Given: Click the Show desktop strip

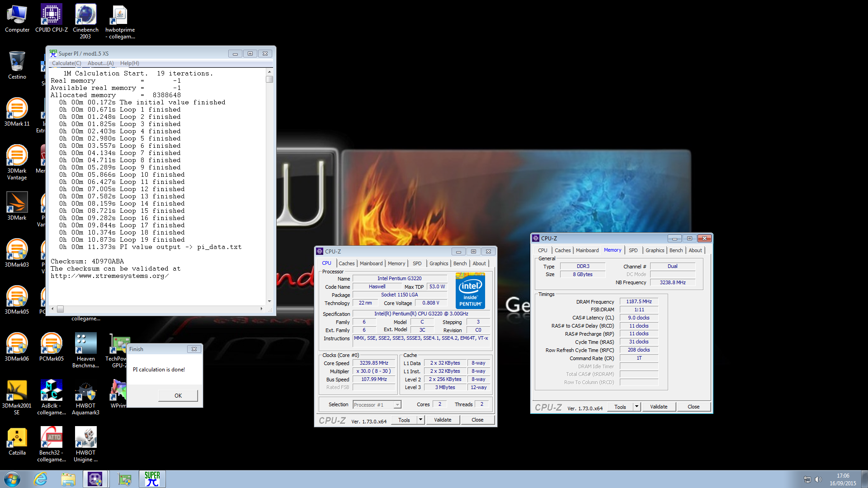Looking at the screenshot, I should [864, 479].
